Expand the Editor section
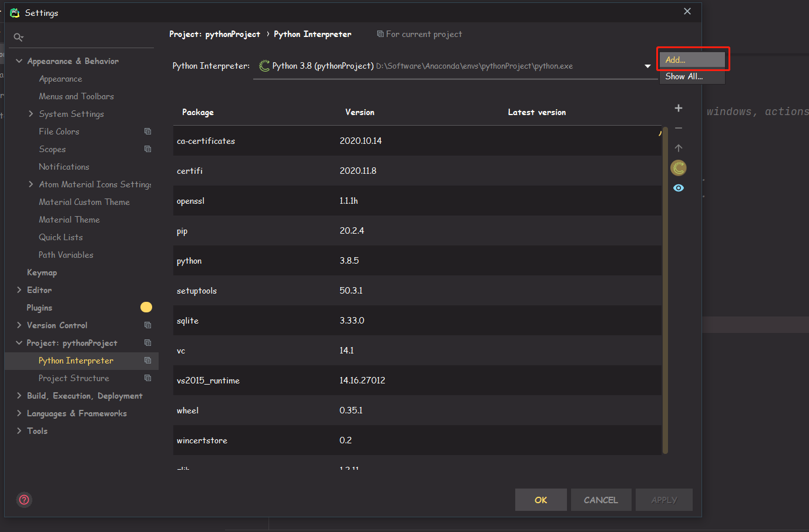The image size is (809, 532). [19, 290]
